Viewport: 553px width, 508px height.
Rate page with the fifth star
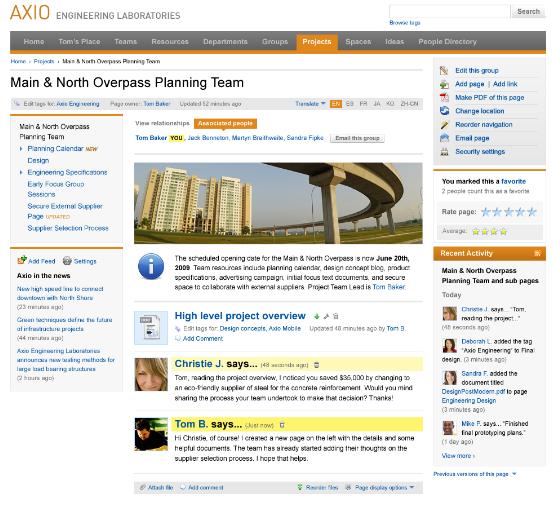click(531, 212)
